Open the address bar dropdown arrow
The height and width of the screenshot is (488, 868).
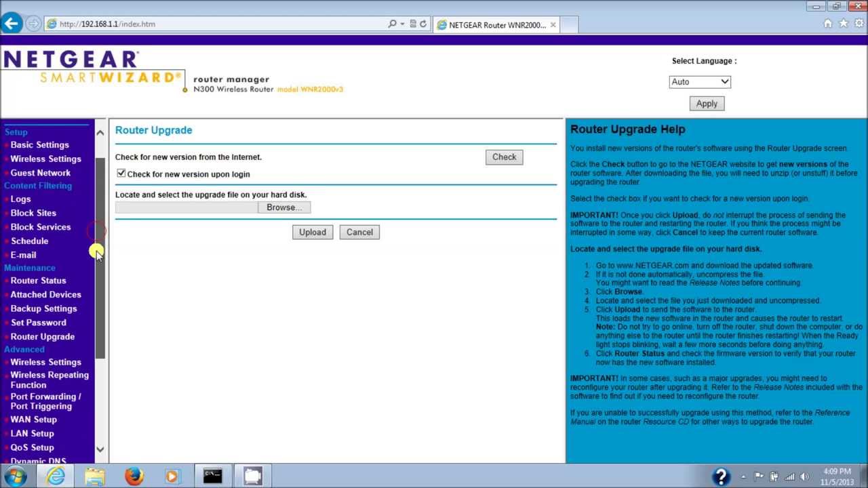pyautogui.click(x=402, y=24)
